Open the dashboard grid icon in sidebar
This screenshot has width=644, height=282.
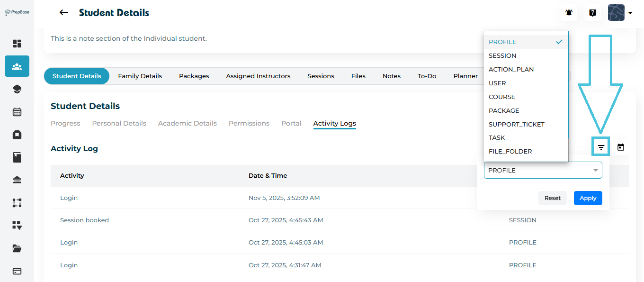(x=17, y=44)
